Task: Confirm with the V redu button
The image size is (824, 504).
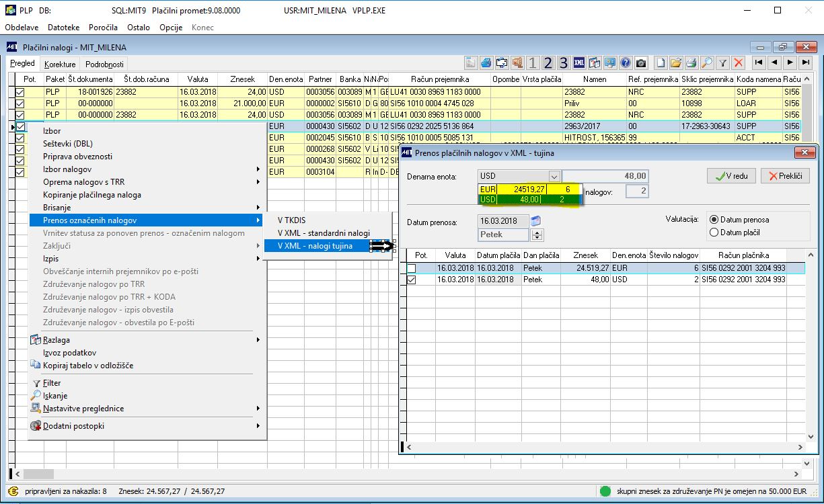Action: [731, 176]
